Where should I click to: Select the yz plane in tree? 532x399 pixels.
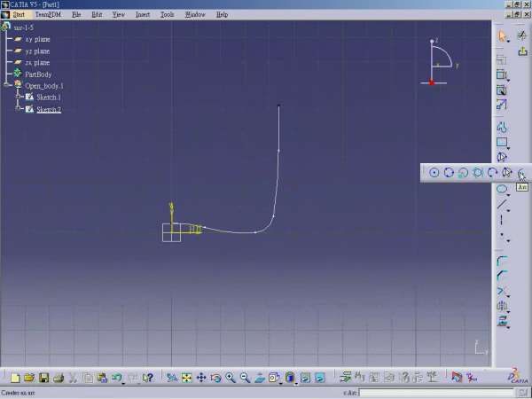tap(37, 51)
